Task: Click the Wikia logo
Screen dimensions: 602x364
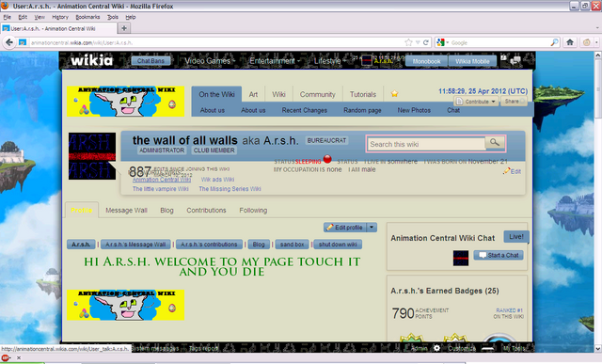Action: pyautogui.click(x=92, y=60)
